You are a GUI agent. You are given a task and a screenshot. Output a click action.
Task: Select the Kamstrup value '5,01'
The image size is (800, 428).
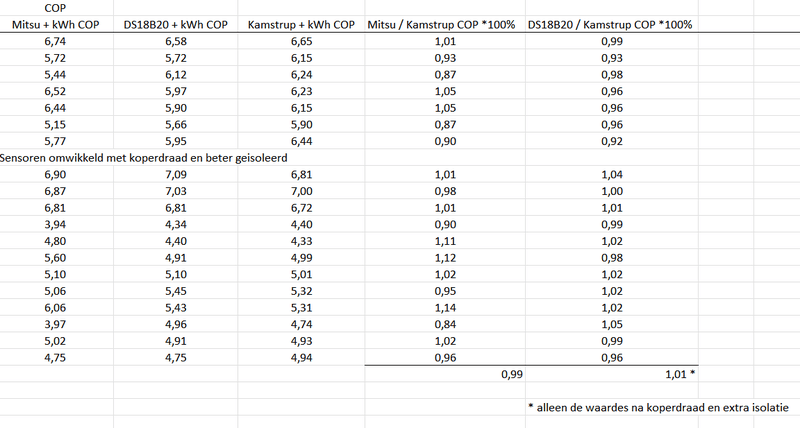tap(302, 274)
